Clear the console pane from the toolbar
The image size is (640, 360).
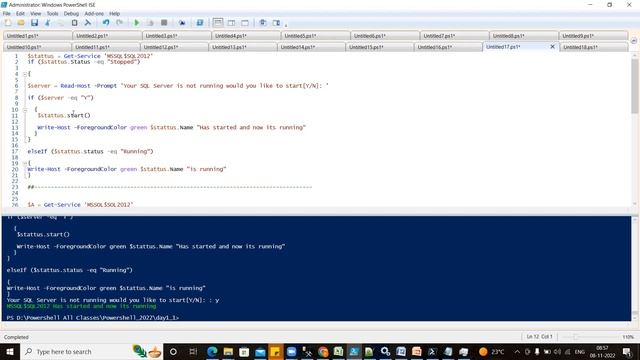(x=87, y=23)
